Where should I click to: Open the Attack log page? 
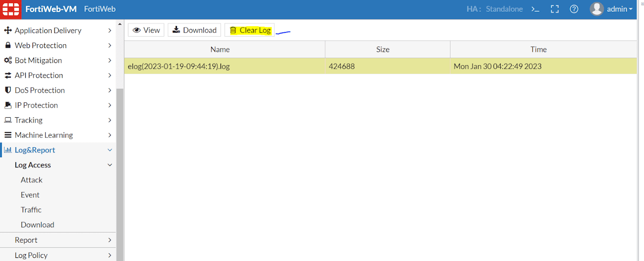pos(32,180)
